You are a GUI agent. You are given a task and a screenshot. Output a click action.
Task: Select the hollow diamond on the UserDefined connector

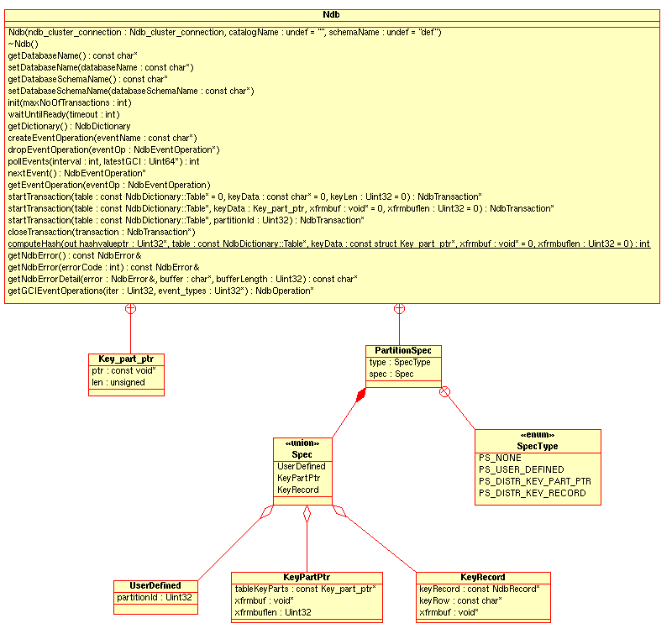[268, 511]
